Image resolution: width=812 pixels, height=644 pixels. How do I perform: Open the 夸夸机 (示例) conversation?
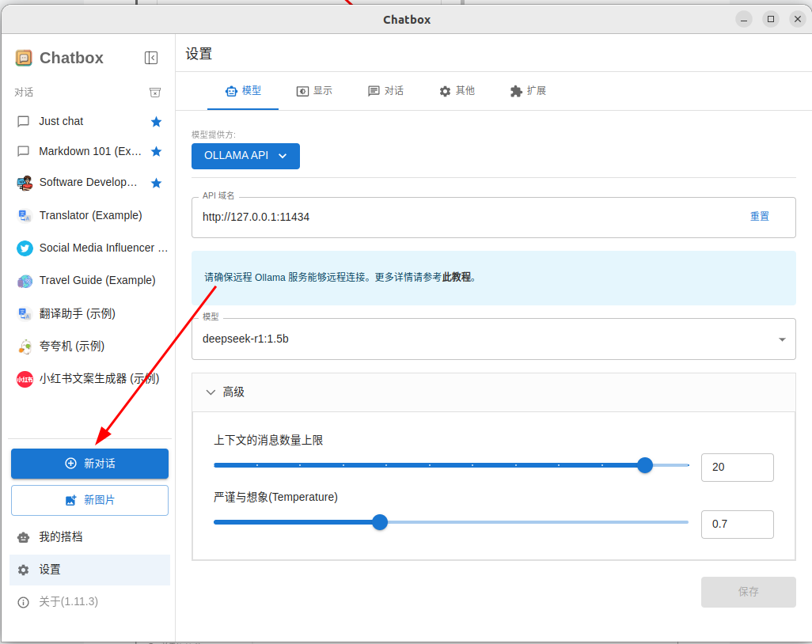pyautogui.click(x=89, y=347)
